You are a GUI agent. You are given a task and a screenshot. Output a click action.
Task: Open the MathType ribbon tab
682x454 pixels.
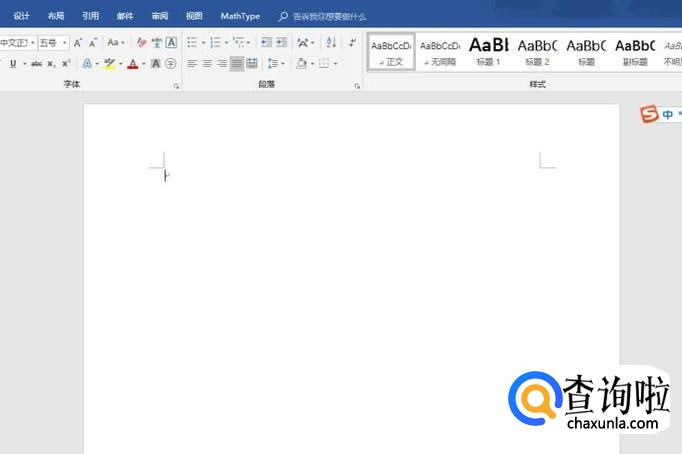tap(240, 16)
